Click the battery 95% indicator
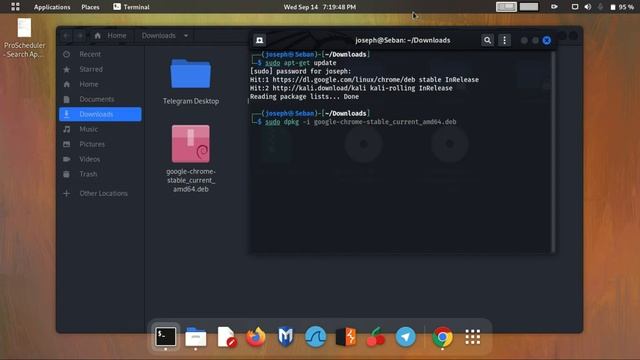 coord(622,7)
